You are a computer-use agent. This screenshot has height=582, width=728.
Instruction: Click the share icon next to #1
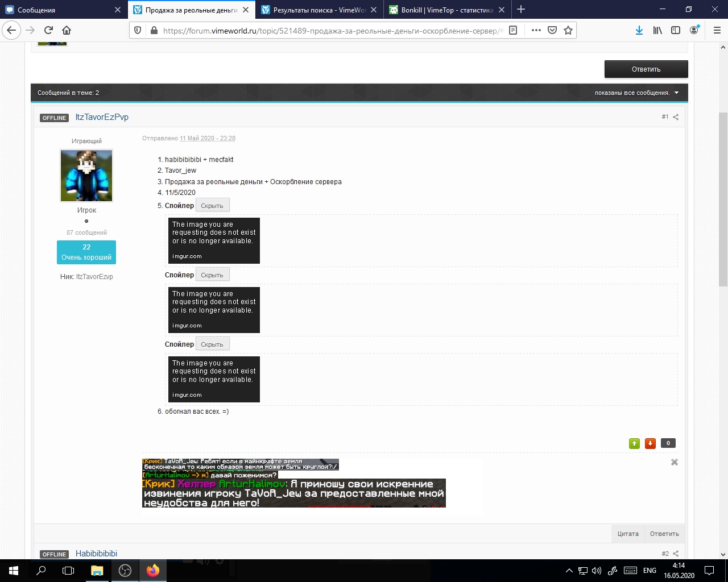point(676,117)
